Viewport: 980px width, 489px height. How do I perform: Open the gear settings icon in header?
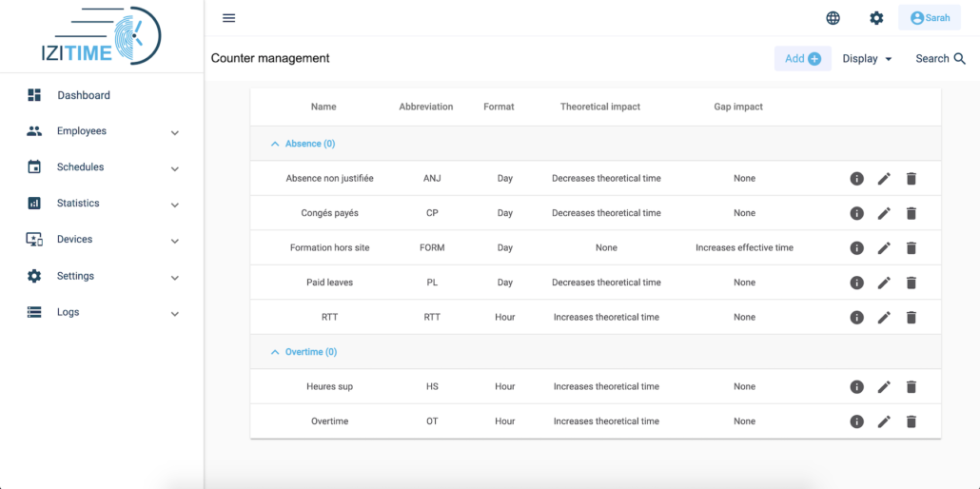(x=877, y=18)
